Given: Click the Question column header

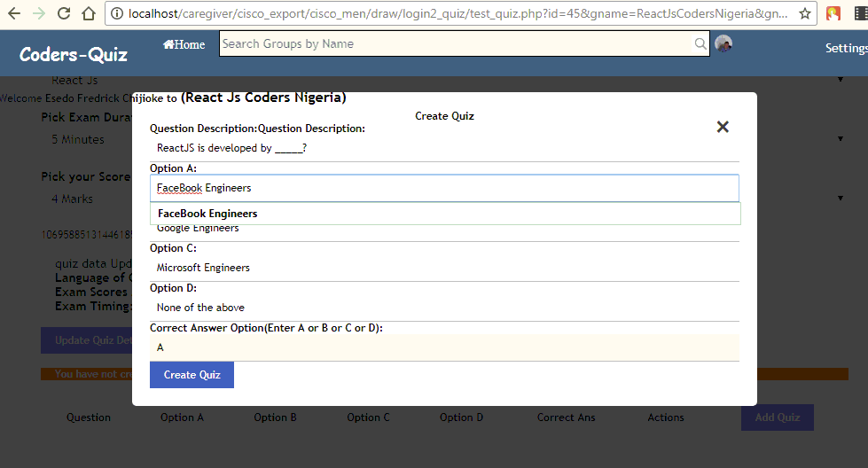Looking at the screenshot, I should tap(89, 417).
